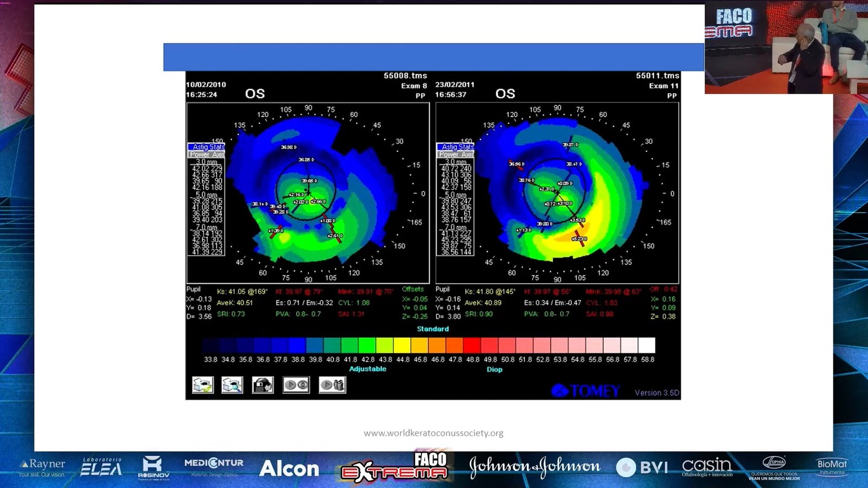Click the yellow 44.8 color scale swatch
The width and height of the screenshot is (868, 488).
[402, 345]
